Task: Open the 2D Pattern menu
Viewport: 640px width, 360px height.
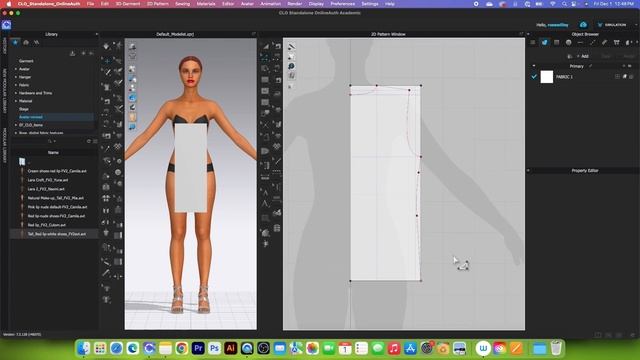Action: tap(158, 4)
